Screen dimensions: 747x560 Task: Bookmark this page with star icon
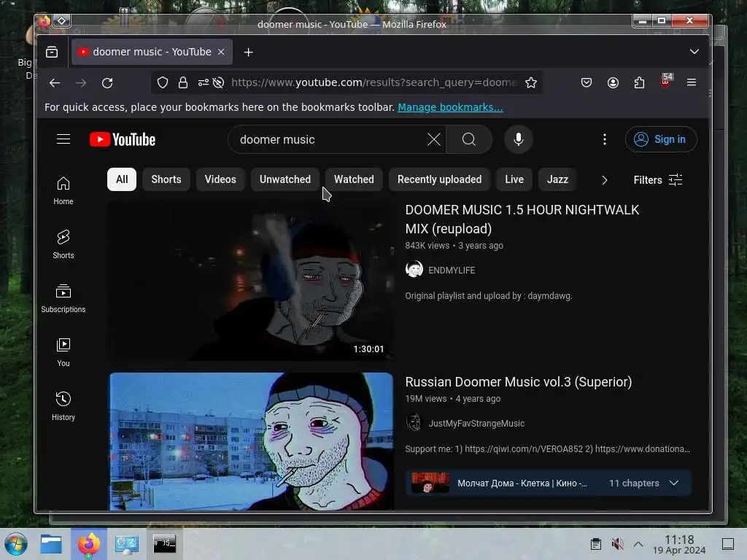tap(531, 83)
